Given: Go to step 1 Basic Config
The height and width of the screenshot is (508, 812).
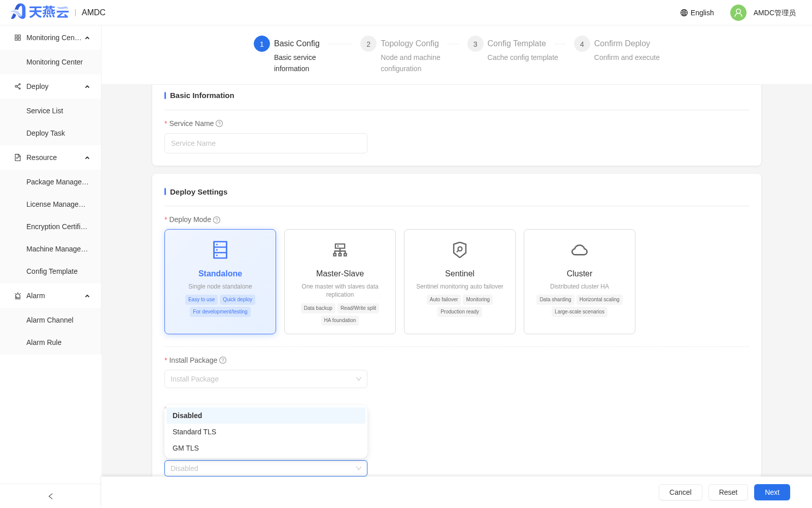Looking at the screenshot, I should point(287,55).
